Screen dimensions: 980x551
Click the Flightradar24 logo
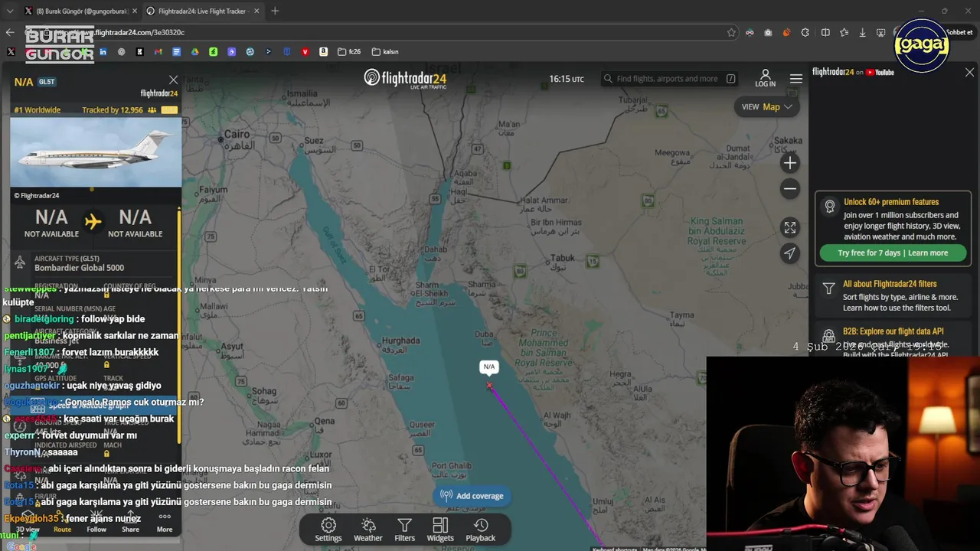pos(404,78)
